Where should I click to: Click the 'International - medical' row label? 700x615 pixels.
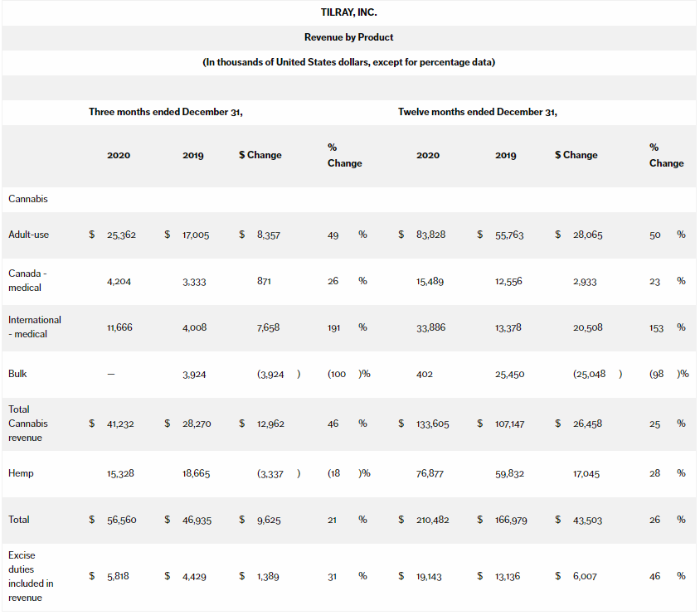pyautogui.click(x=35, y=327)
